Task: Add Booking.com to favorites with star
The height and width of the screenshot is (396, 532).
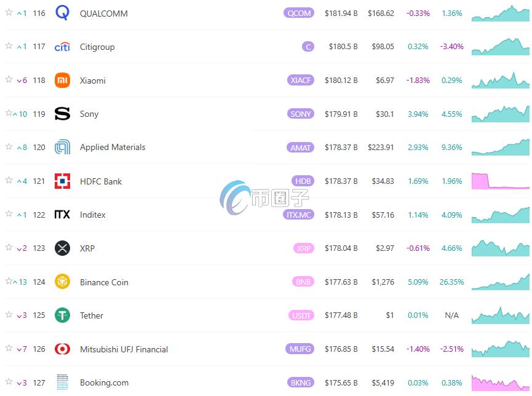Action: 9,382
